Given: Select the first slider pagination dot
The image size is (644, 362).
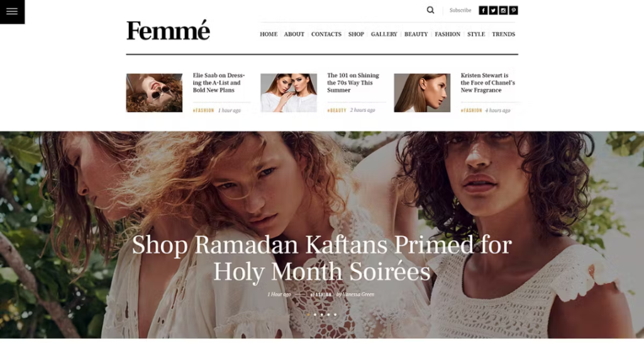Looking at the screenshot, I should [308, 314].
